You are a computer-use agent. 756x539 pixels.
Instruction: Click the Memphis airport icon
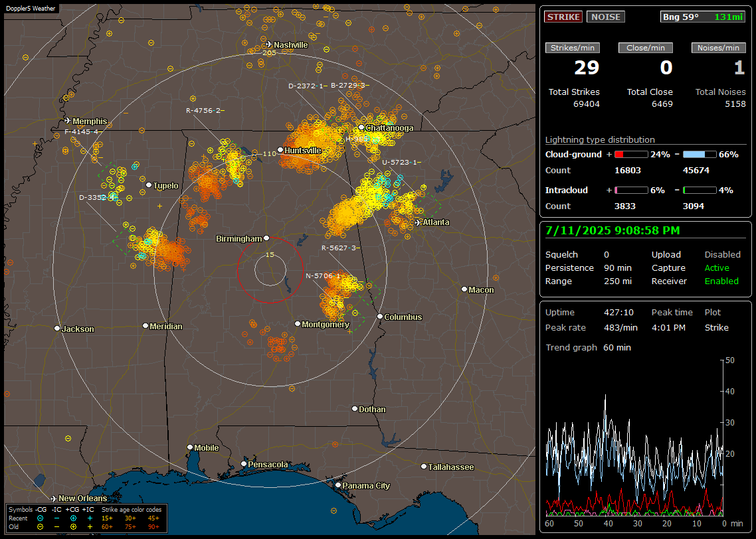pos(68,120)
